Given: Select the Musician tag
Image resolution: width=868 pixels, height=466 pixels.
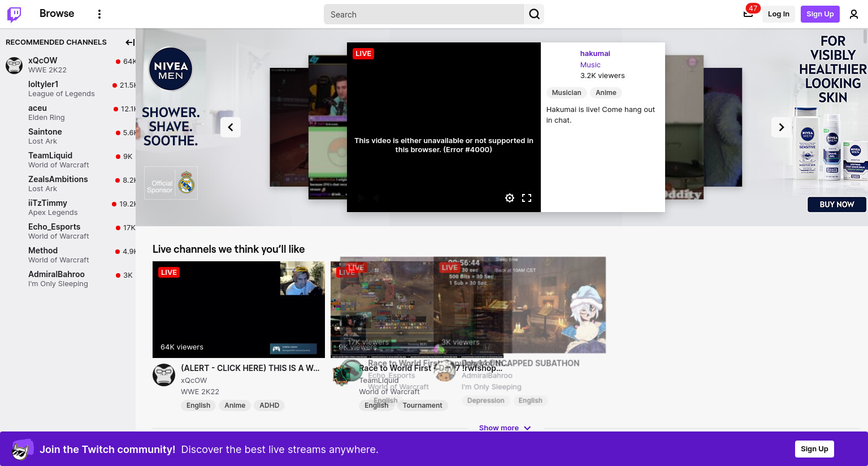Looking at the screenshot, I should click(566, 93).
